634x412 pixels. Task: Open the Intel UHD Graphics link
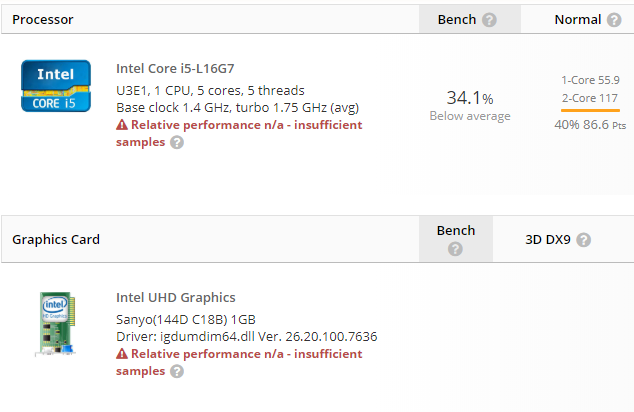pyautogui.click(x=176, y=297)
